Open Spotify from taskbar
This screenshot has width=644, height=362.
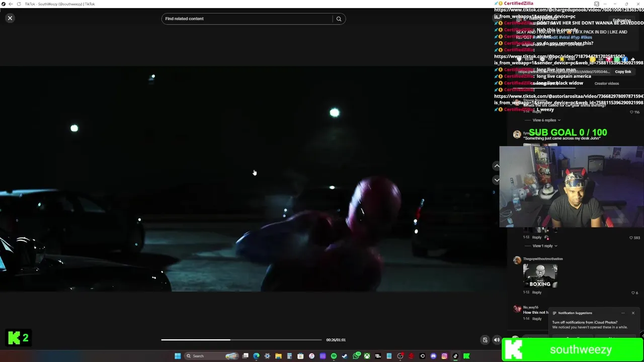coord(334,356)
